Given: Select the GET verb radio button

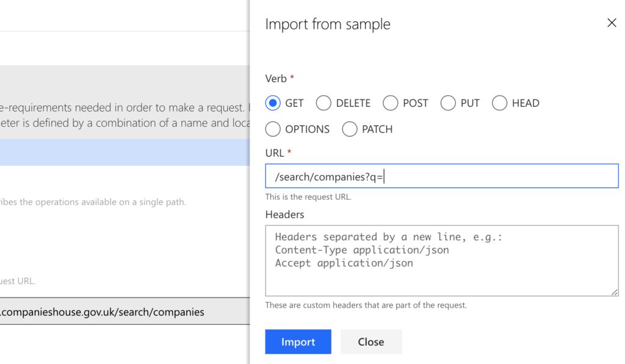Looking at the screenshot, I should [273, 103].
